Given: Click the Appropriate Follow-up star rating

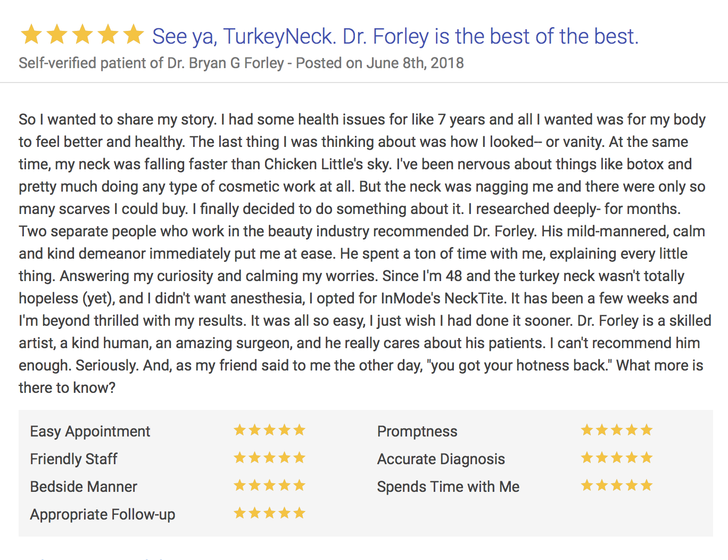Looking at the screenshot, I should click(270, 513).
